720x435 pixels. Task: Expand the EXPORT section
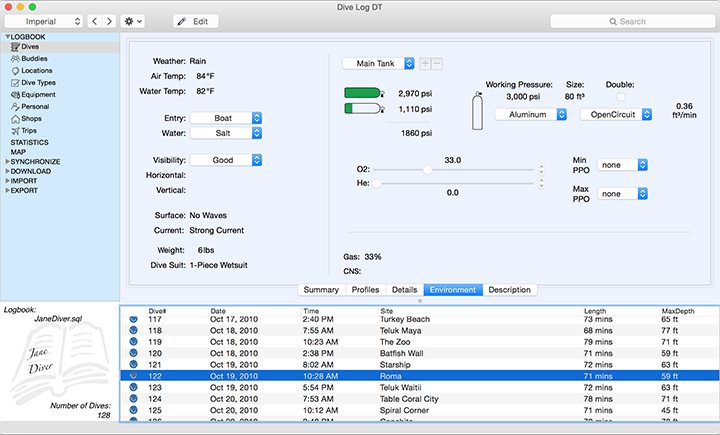(x=7, y=191)
